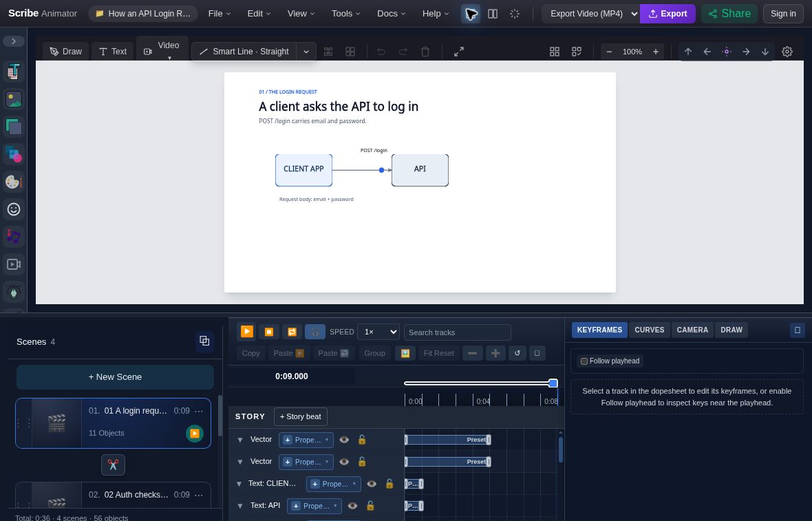
Task: Collapse the Text: CLIEN… track
Action: (239, 484)
